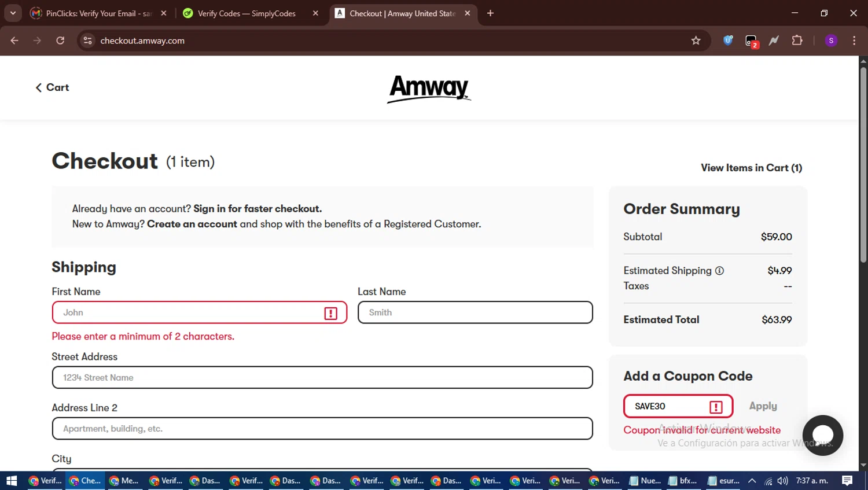The width and height of the screenshot is (868, 490).
Task: Open a new browser tab
Action: pyautogui.click(x=490, y=13)
